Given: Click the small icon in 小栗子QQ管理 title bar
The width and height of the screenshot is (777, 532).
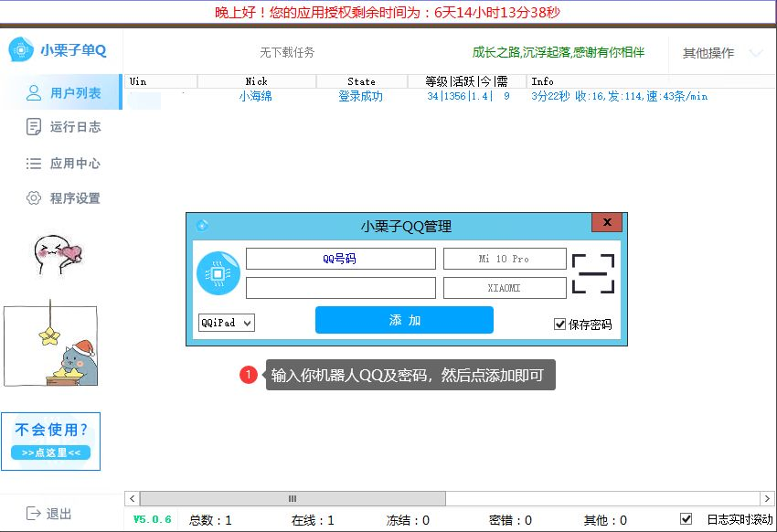Looking at the screenshot, I should point(202,226).
